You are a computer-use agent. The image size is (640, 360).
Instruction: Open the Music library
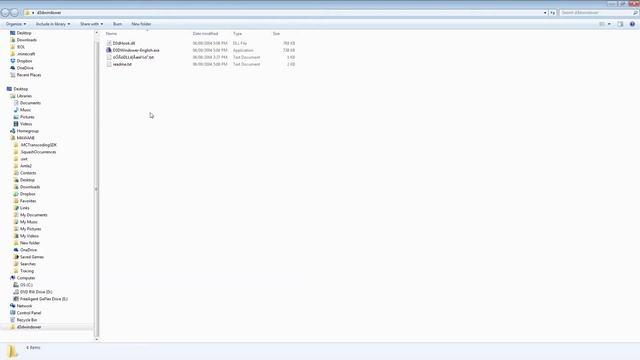point(25,110)
